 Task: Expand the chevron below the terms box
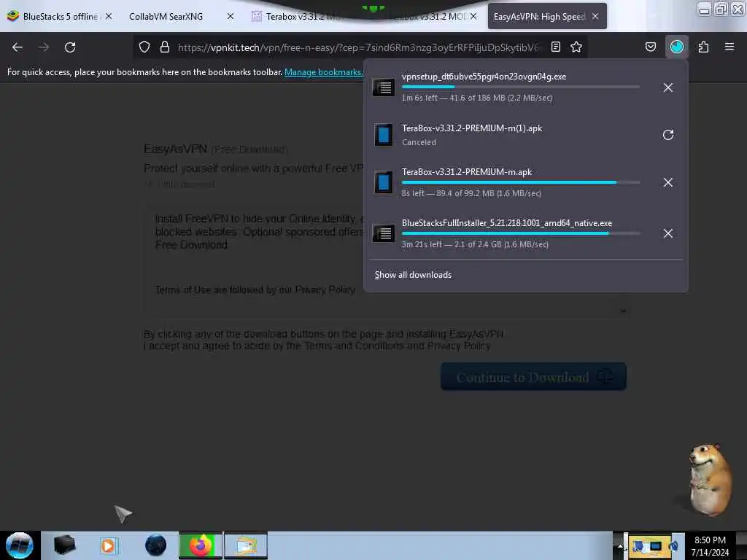(623, 311)
